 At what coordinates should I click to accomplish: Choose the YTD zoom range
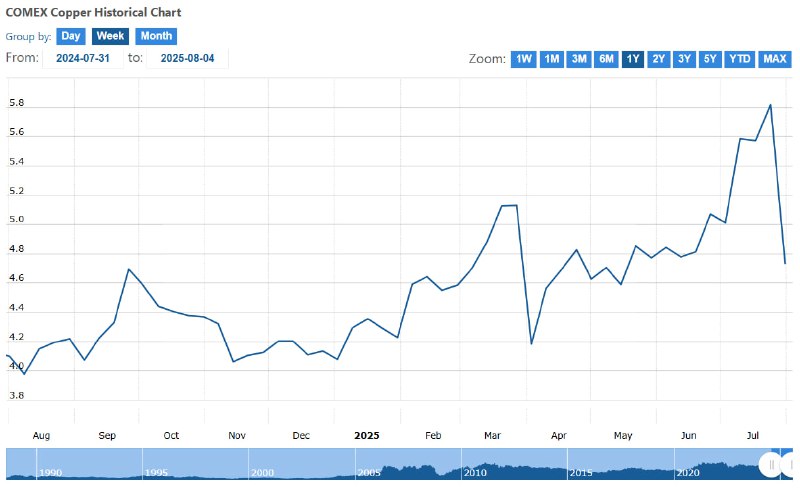740,59
